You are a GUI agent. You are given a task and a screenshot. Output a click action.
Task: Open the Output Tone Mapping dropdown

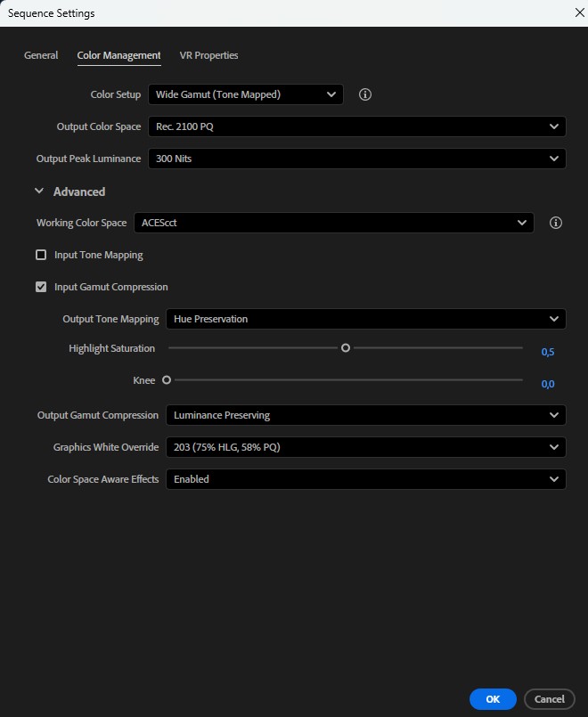pyautogui.click(x=365, y=319)
